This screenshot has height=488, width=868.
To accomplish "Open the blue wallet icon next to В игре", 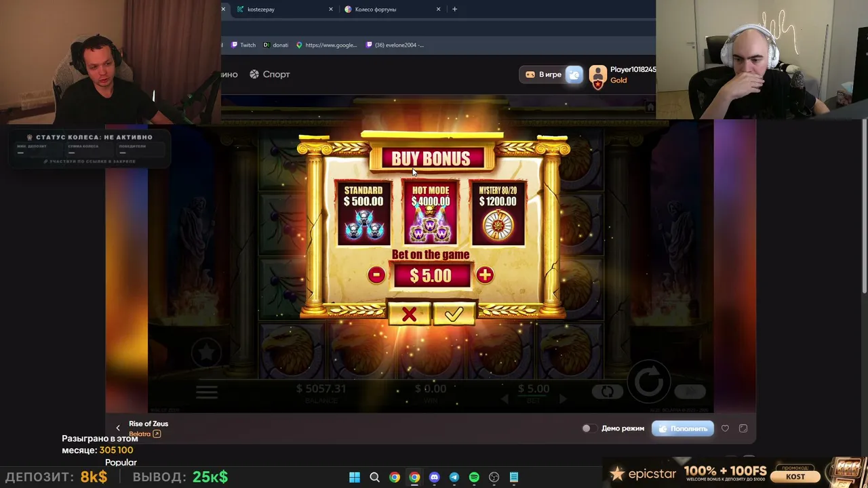I will click(574, 75).
